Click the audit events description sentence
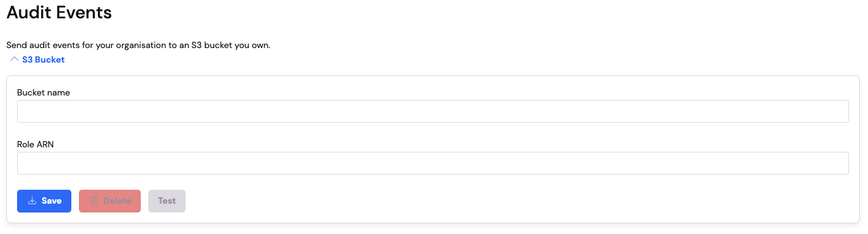 pos(138,46)
